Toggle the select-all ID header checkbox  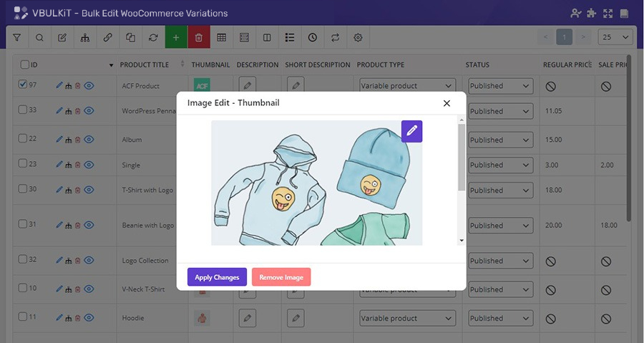click(x=25, y=64)
